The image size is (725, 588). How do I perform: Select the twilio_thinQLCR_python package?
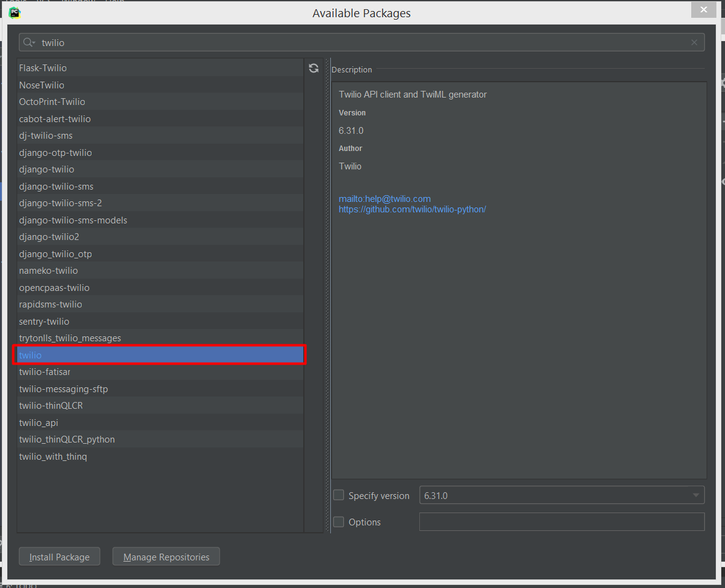(160, 439)
